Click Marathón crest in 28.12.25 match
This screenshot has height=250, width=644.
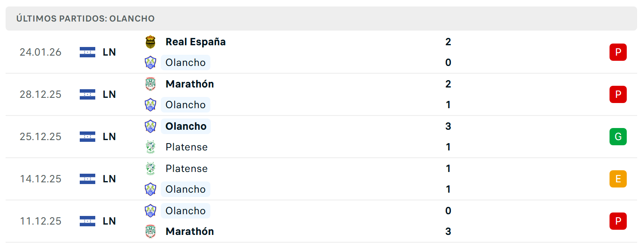coord(150,84)
